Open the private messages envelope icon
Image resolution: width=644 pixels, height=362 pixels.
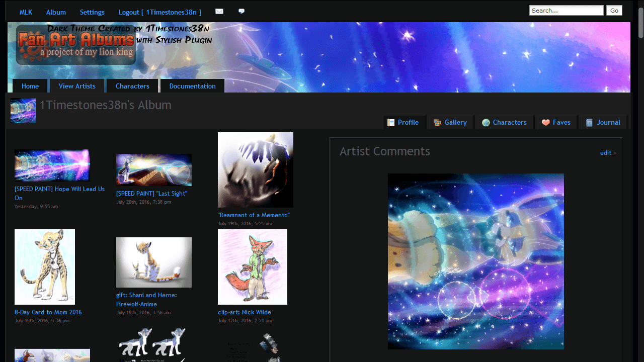(219, 11)
